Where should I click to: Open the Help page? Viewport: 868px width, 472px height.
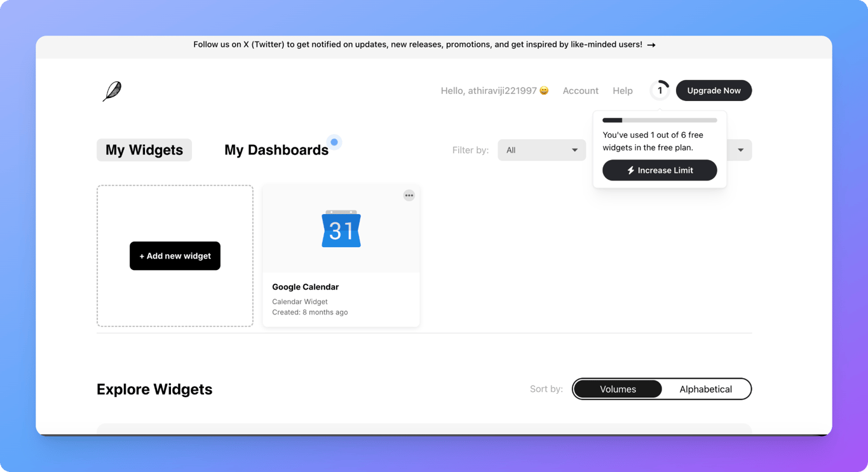623,90
